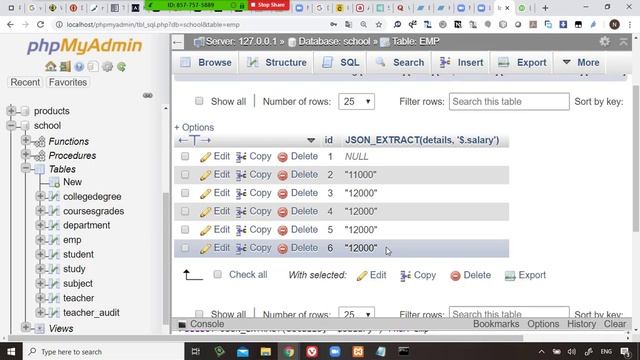Viewport: 640px width, 360px height.
Task: Switch to the Browse tab
Action: 207,62
